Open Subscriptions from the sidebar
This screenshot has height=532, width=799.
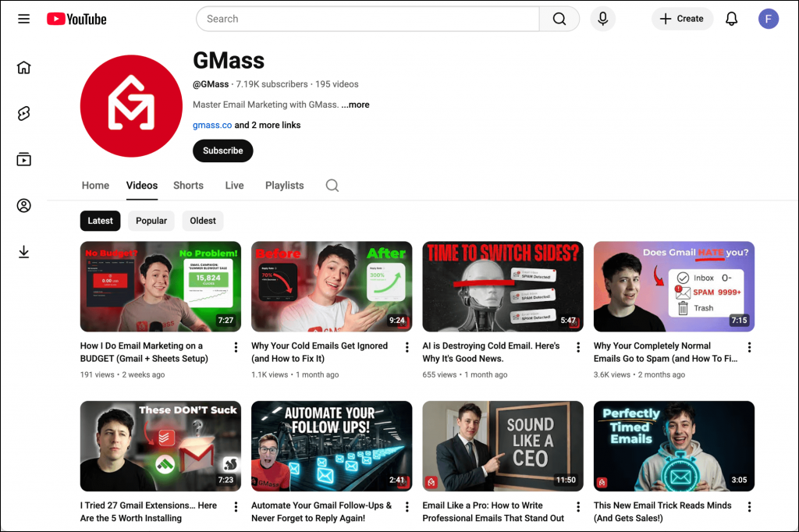(24, 159)
